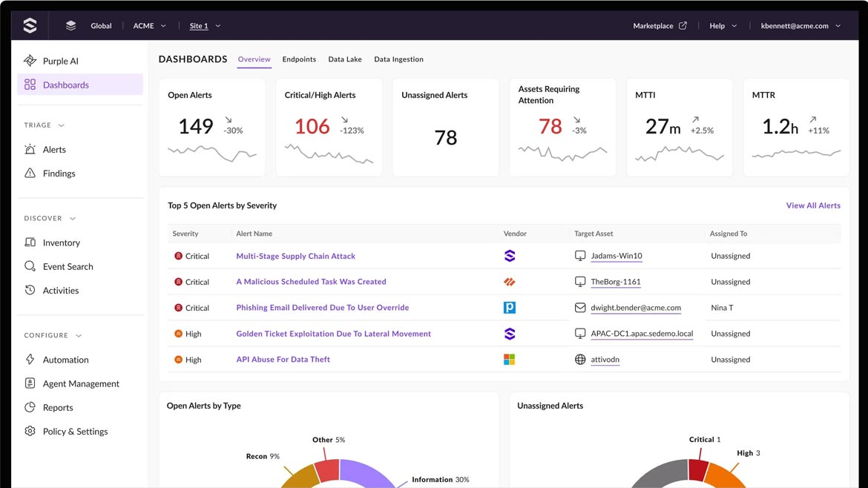Open Purple AI from the sidebar

[60, 61]
